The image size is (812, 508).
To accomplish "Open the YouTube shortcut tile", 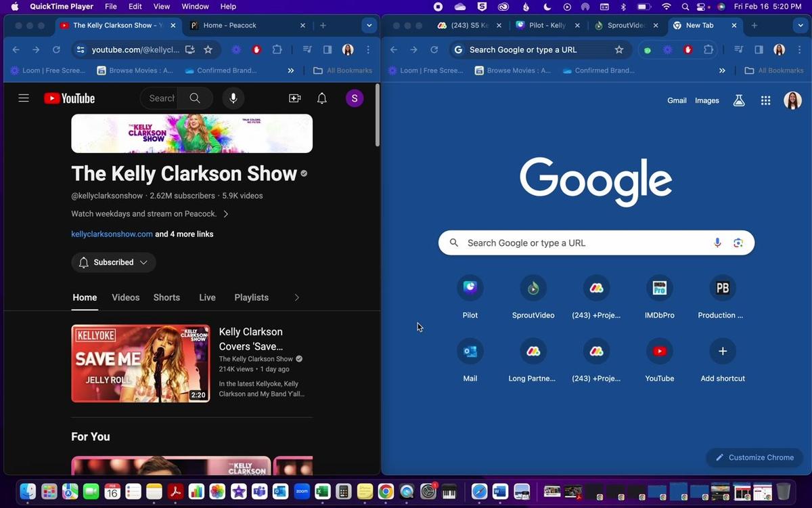I will click(x=660, y=360).
